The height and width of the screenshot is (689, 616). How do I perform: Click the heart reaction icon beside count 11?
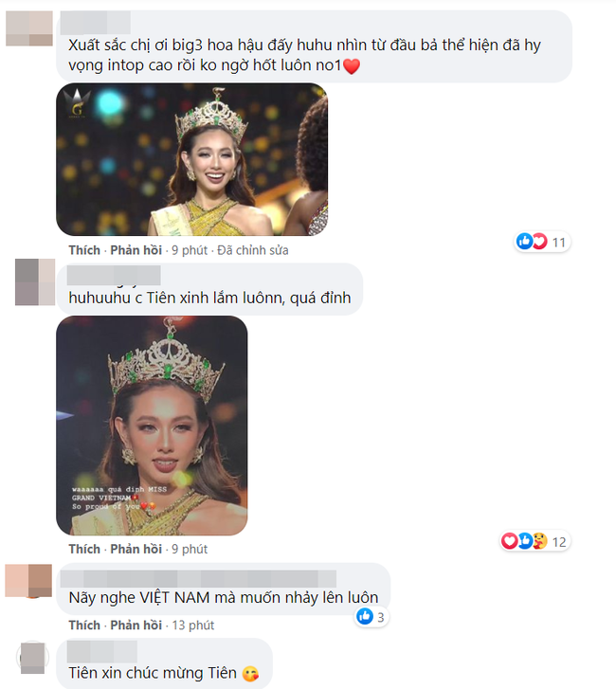537,242
